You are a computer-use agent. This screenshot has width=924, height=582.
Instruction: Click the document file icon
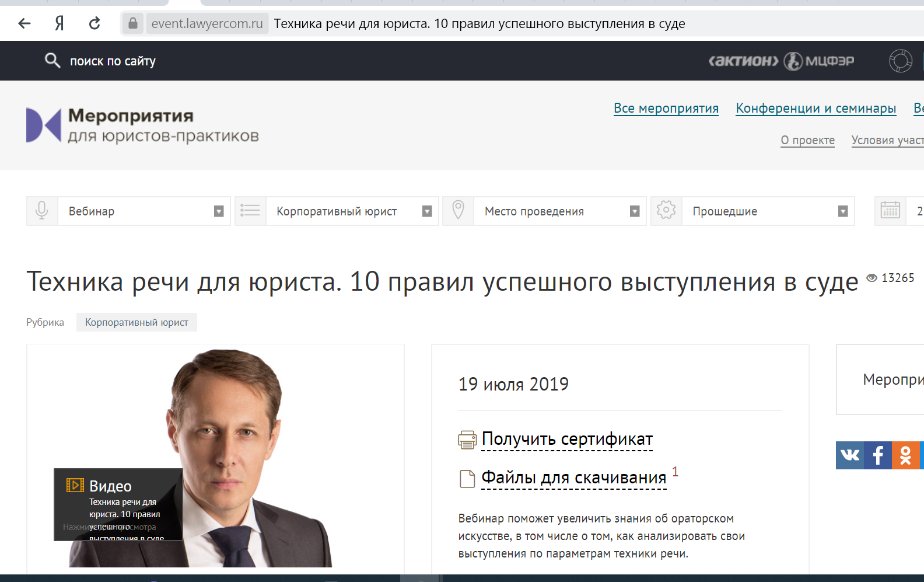pyautogui.click(x=467, y=479)
